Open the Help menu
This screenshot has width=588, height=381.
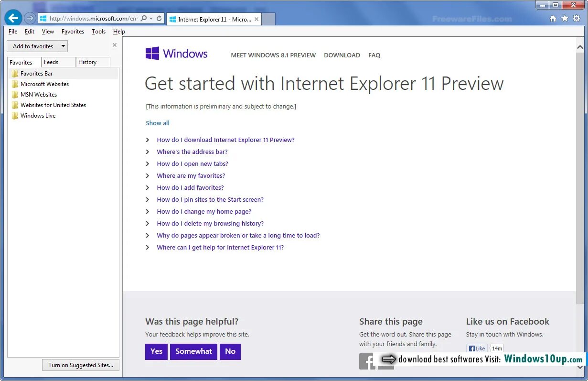point(119,32)
